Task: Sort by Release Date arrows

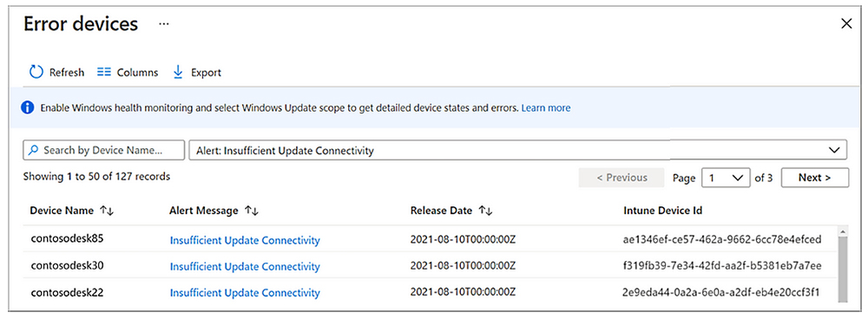Action: 485,211
